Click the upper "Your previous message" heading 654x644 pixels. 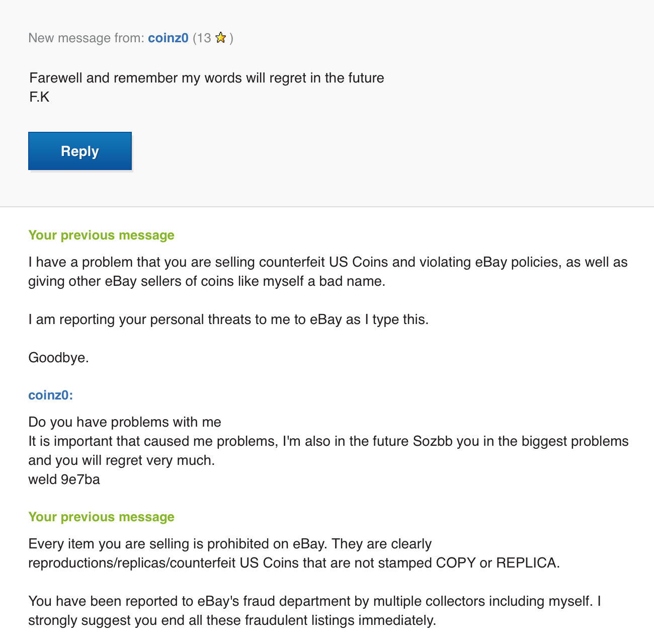(x=101, y=235)
